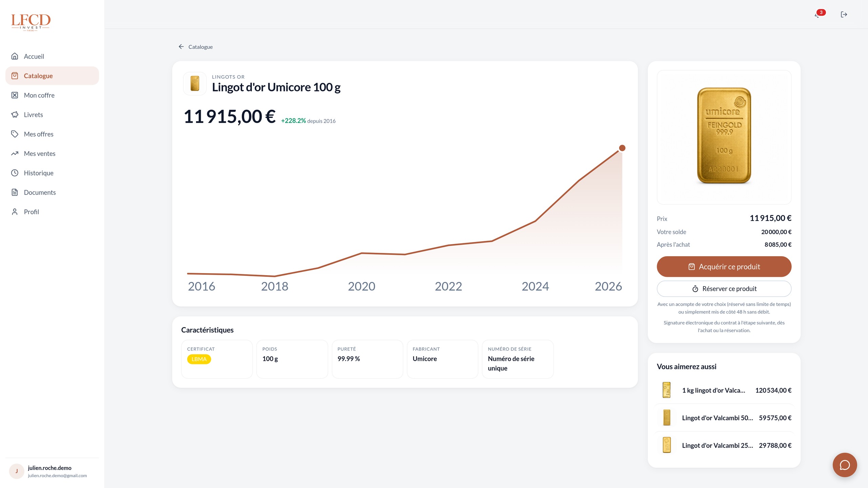The image size is (868, 488).
Task: Open Mes ventes from the sidebar
Action: [52, 154]
